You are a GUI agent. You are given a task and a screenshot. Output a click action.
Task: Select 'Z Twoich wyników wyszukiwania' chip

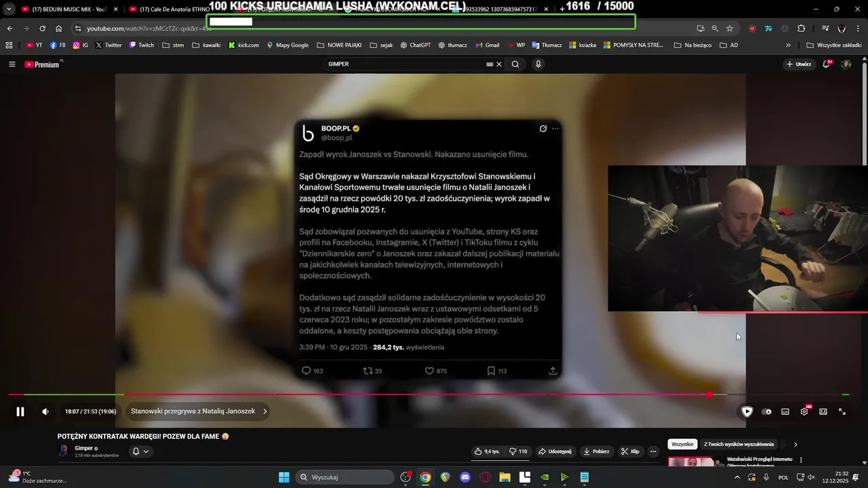tap(738, 445)
